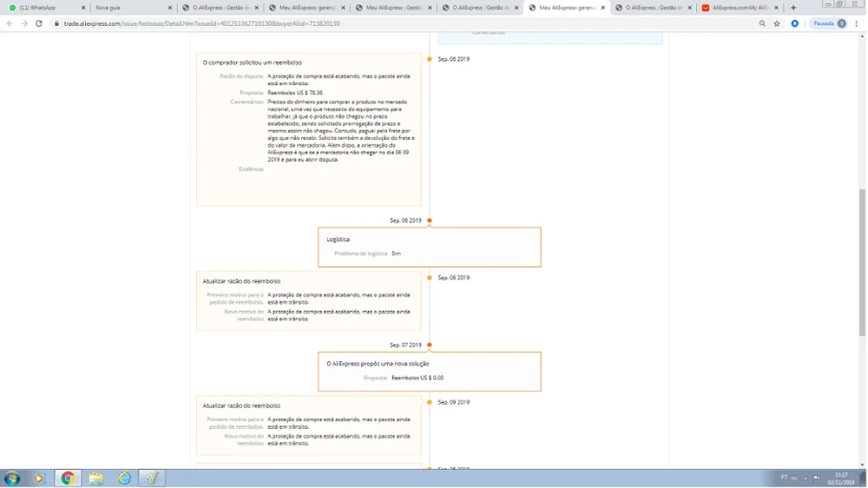This screenshot has height=488, width=868.
Task: Go forward to the next page
Action: pyautogui.click(x=24, y=23)
